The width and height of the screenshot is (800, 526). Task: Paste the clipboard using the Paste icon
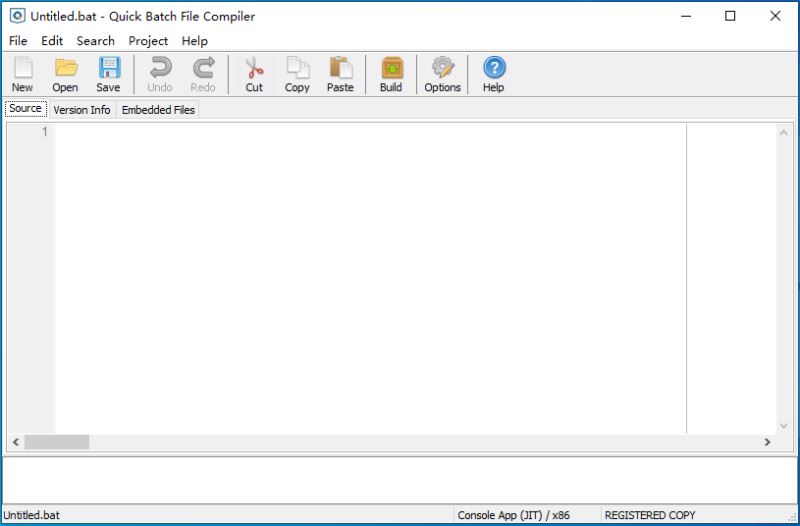click(x=340, y=74)
